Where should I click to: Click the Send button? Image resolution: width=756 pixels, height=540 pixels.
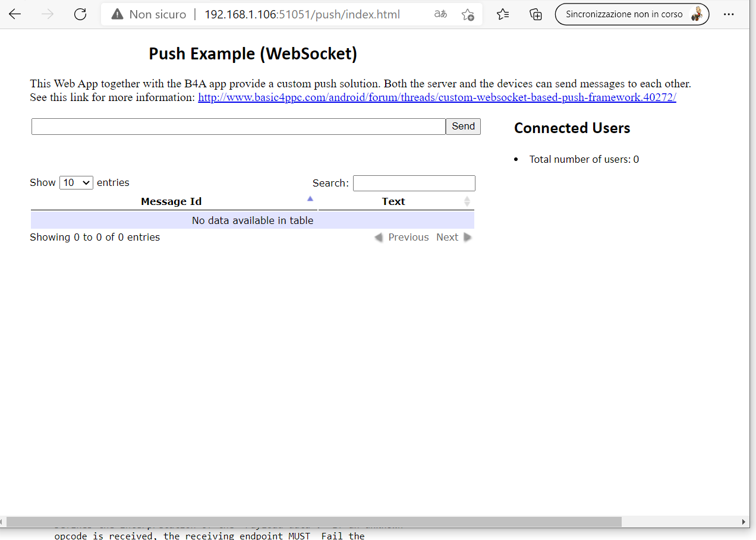click(x=463, y=127)
